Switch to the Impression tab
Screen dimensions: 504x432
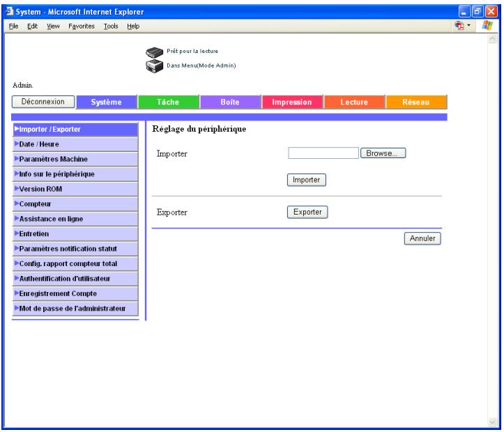(x=292, y=102)
